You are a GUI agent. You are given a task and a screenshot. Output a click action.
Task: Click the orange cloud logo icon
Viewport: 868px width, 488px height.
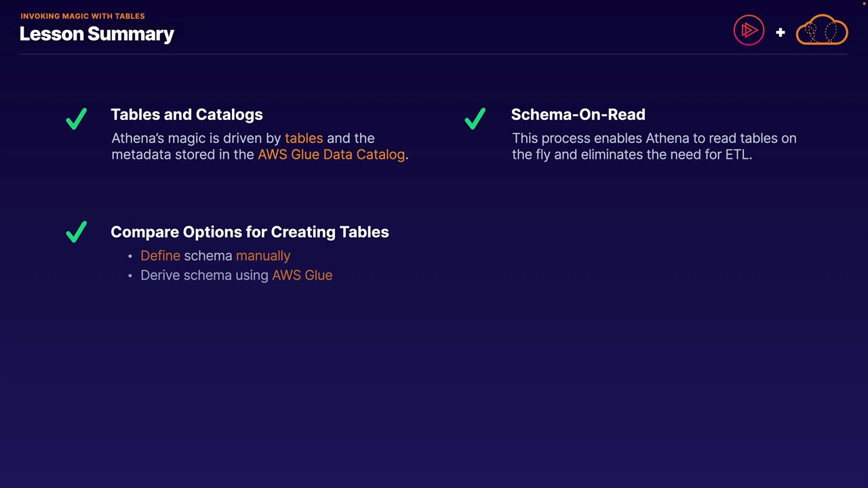coord(822,30)
